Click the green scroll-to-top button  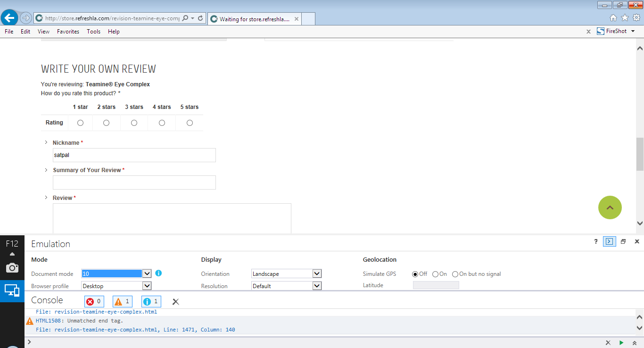tap(610, 207)
